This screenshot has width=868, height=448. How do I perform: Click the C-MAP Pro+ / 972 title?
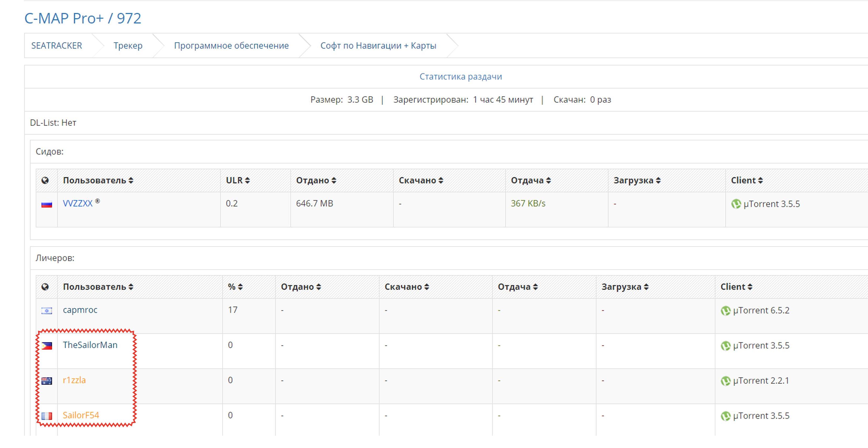click(x=83, y=18)
